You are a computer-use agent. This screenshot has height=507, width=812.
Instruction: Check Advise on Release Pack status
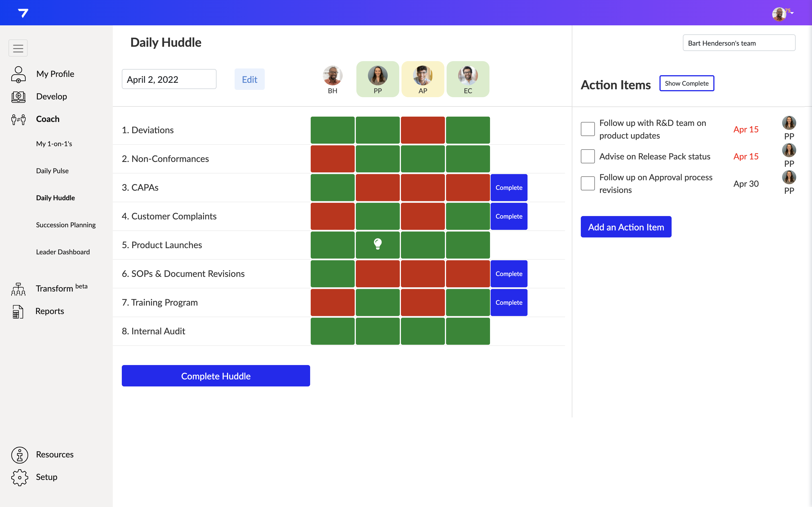[x=588, y=157]
